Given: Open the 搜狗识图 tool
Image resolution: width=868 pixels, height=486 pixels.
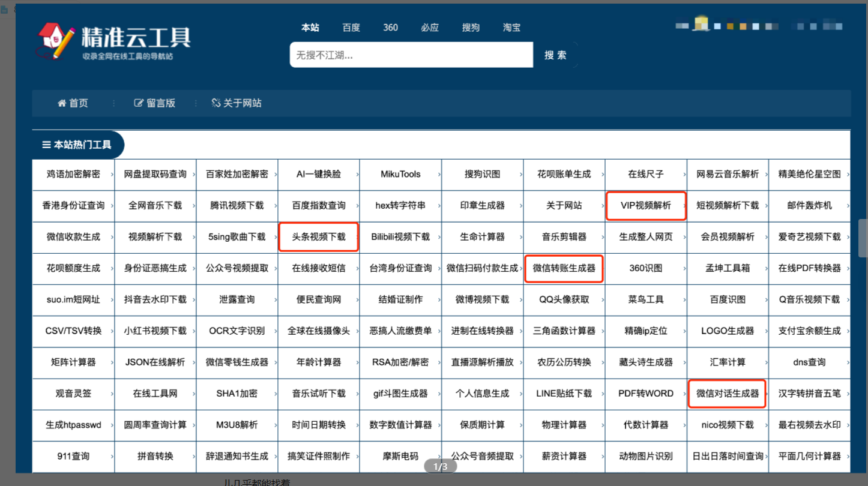Looking at the screenshot, I should tap(482, 174).
